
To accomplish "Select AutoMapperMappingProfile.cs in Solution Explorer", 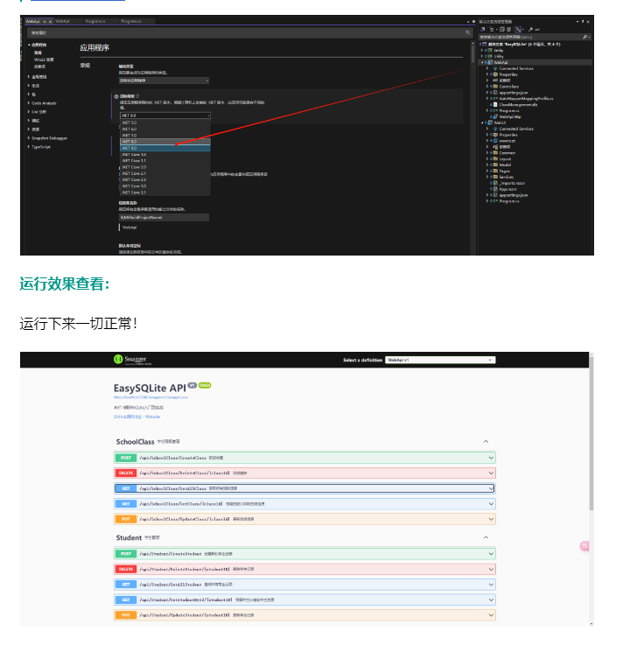I will pos(526,99).
